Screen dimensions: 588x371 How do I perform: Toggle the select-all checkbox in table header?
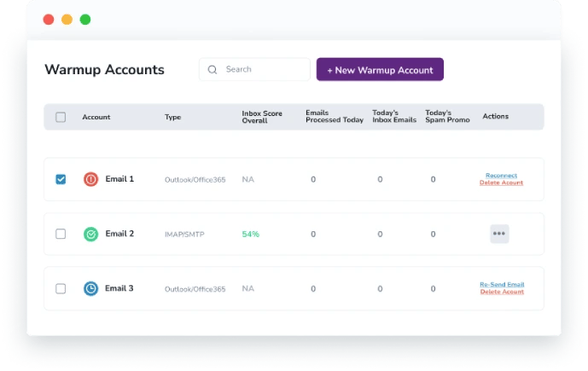pos(61,117)
